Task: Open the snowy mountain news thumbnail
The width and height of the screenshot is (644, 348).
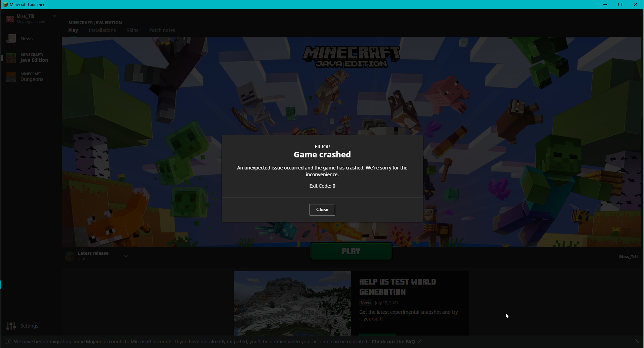Action: click(x=292, y=303)
